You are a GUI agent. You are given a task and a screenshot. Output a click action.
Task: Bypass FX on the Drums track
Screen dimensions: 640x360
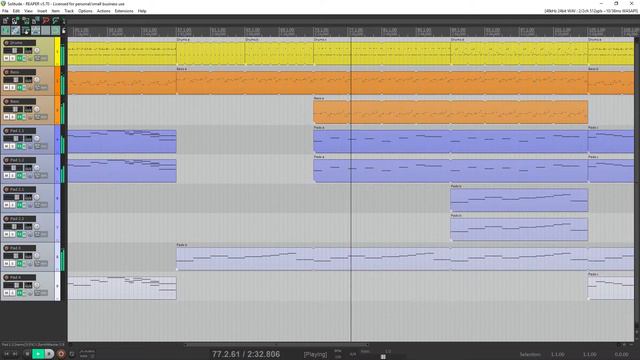click(24, 58)
